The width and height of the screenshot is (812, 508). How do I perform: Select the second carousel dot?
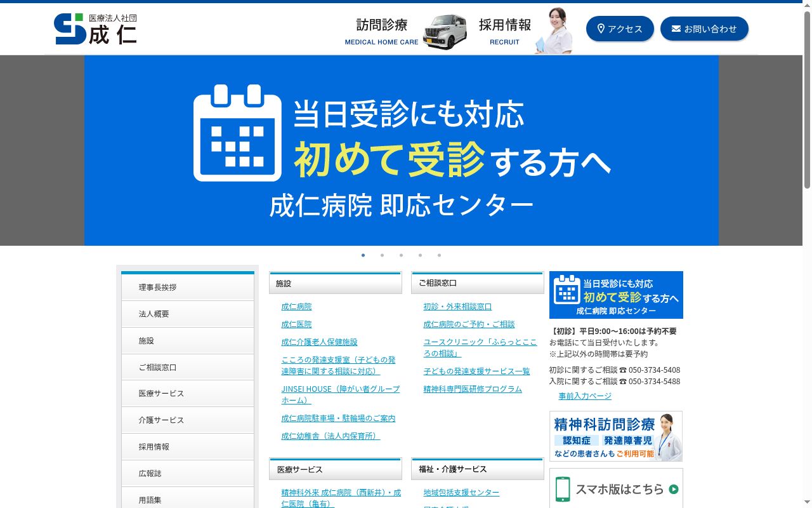coord(382,255)
